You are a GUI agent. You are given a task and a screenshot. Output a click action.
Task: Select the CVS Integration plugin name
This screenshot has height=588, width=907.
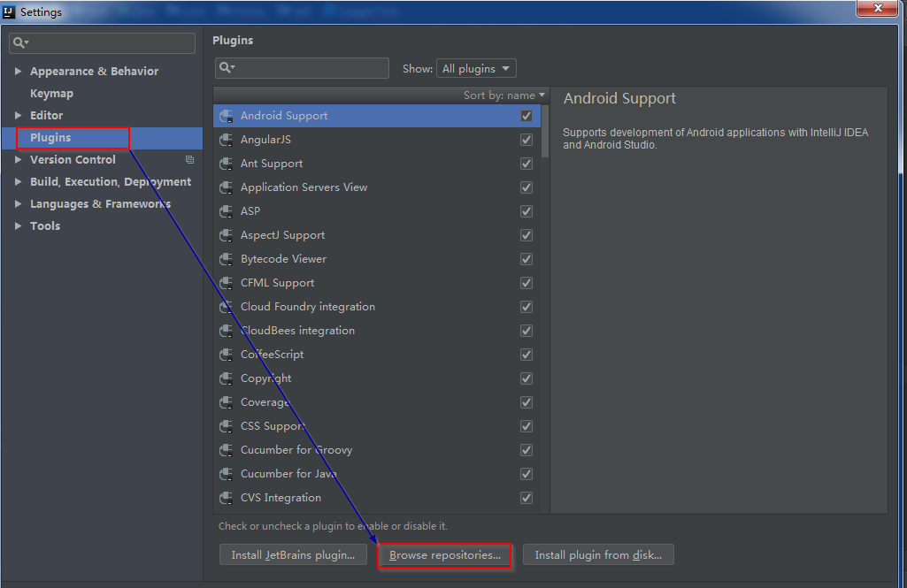click(x=281, y=498)
